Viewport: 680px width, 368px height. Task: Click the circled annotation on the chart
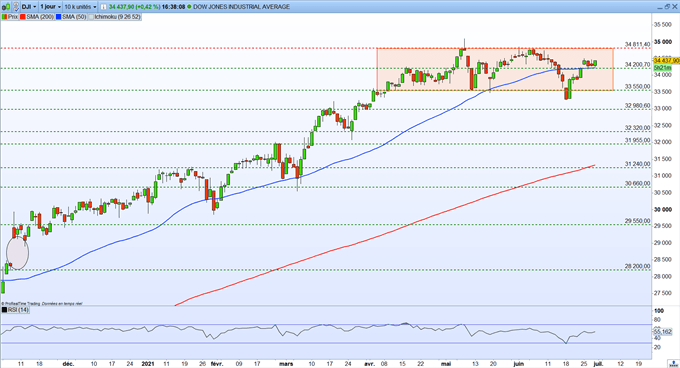pos(17,253)
